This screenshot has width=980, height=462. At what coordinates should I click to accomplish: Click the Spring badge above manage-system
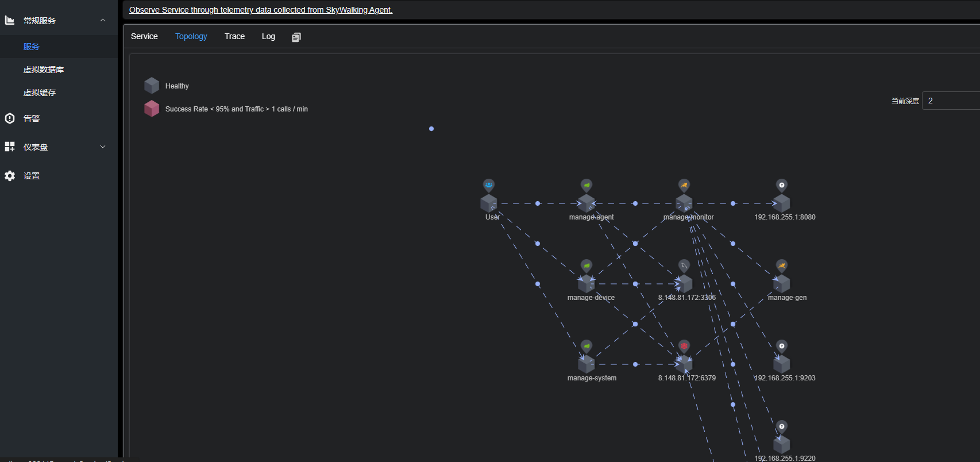pyautogui.click(x=587, y=346)
